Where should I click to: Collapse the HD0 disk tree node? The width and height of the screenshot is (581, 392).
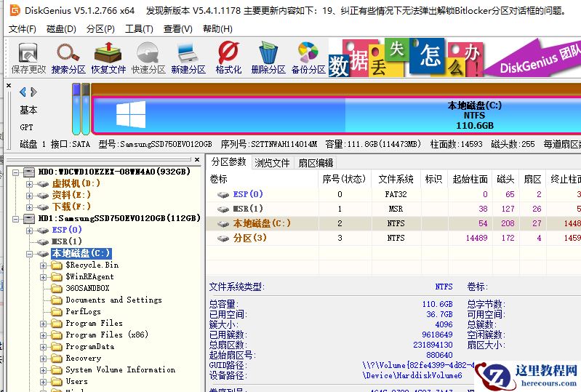[15, 172]
